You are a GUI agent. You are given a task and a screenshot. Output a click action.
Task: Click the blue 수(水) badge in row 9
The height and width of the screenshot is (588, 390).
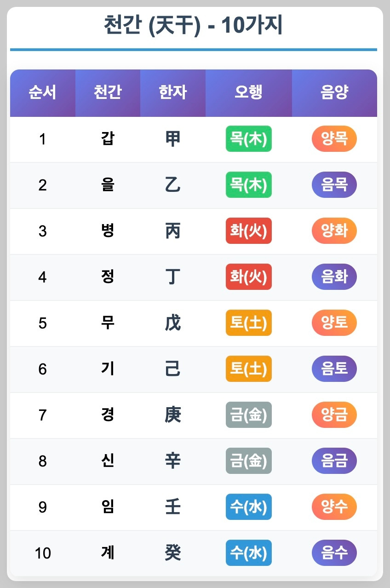(x=248, y=507)
